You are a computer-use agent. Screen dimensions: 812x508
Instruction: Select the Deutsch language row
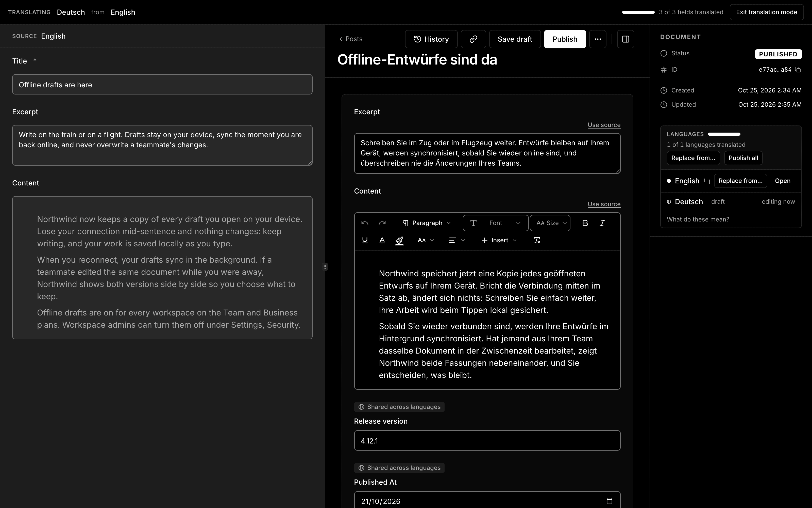[x=731, y=202]
